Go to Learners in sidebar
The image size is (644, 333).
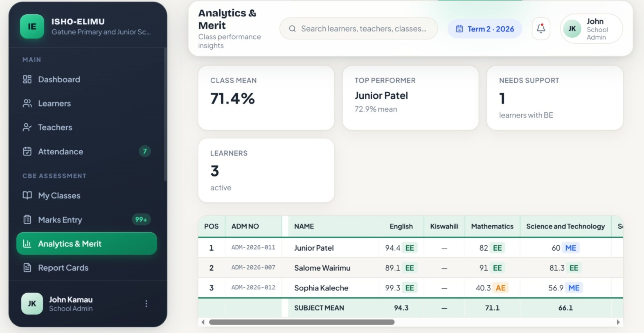(87, 103)
